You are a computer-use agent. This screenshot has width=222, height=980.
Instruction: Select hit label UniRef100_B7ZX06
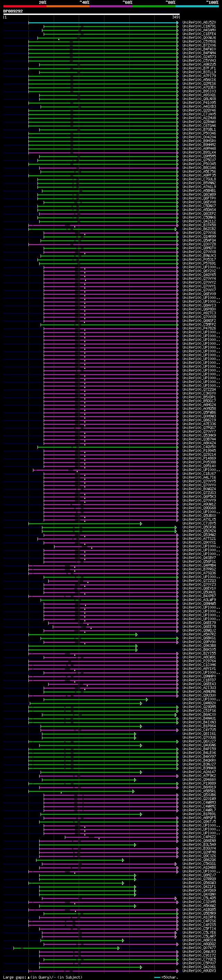pos(199,45)
